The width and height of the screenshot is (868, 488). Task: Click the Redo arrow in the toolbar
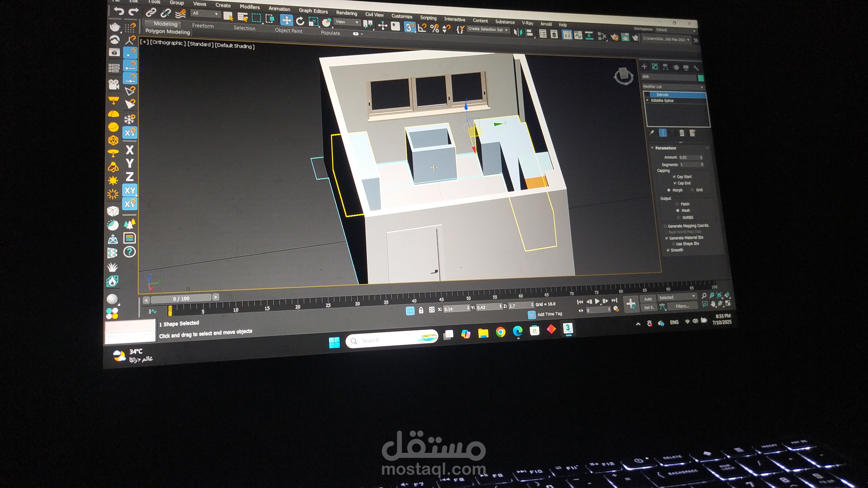(x=134, y=12)
